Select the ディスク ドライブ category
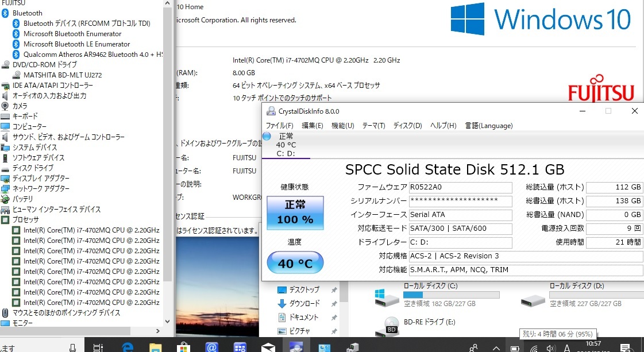 [x=33, y=168]
